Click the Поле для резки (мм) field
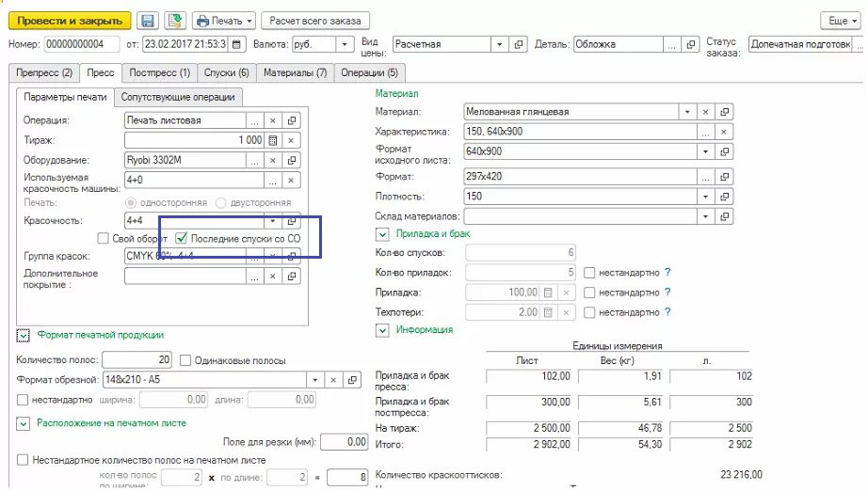868x491 pixels. 344,442
